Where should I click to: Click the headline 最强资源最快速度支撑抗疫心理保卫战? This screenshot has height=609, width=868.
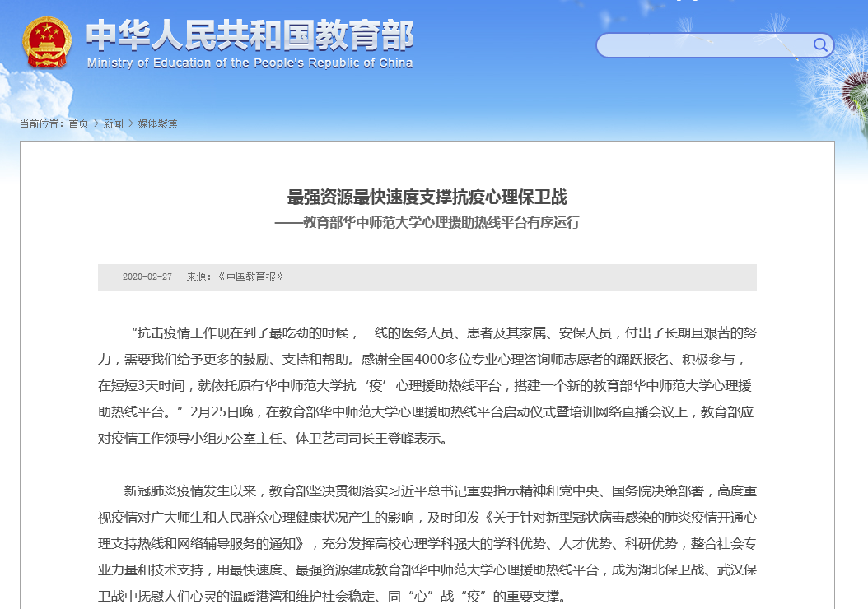pos(427,198)
